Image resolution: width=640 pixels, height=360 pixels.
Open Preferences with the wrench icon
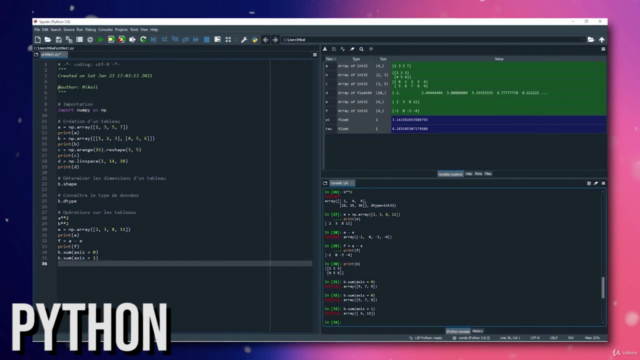point(244,40)
